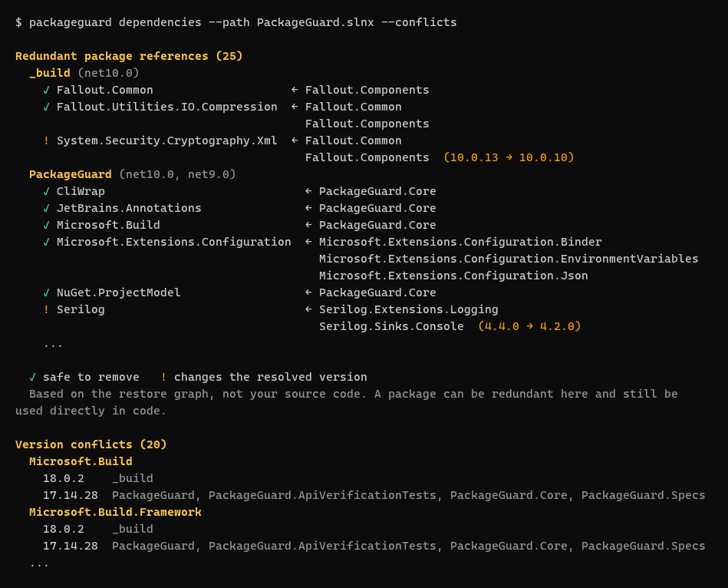This screenshot has width=728, height=588.
Task: Click the 'NuGet.ProjectModel' package name
Action: click(x=119, y=292)
